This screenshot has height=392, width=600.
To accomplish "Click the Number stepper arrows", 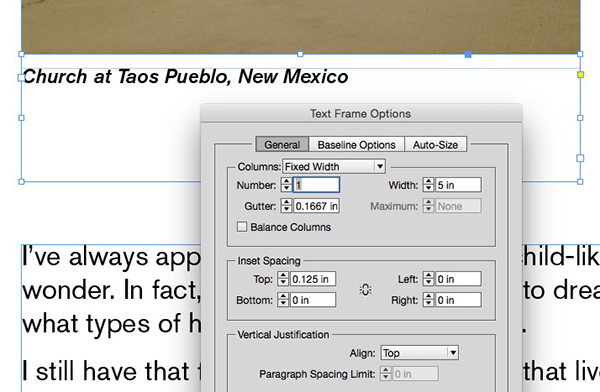I will click(x=286, y=185).
